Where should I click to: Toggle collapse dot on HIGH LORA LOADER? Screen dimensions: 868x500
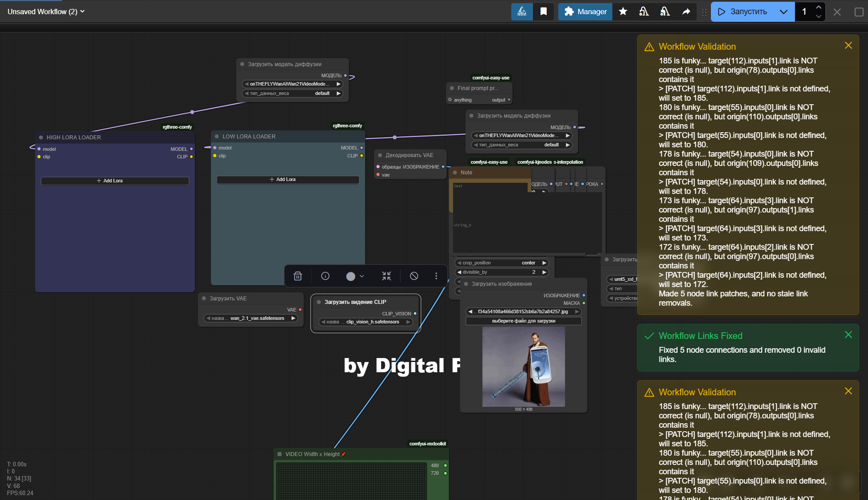pos(41,138)
